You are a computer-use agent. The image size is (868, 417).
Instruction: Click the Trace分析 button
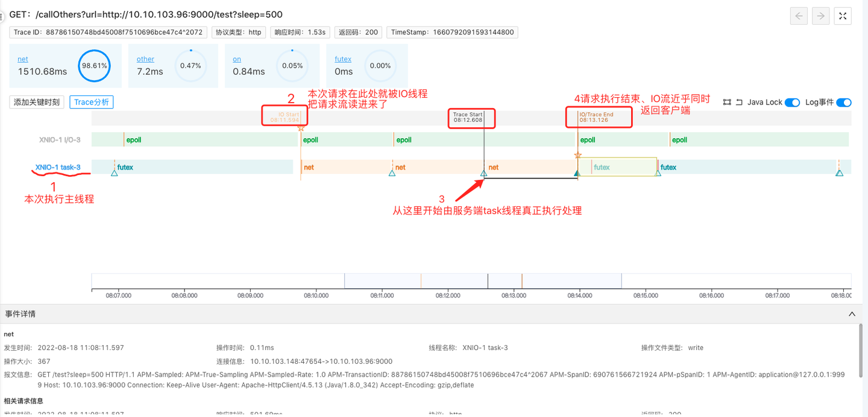tap(92, 102)
